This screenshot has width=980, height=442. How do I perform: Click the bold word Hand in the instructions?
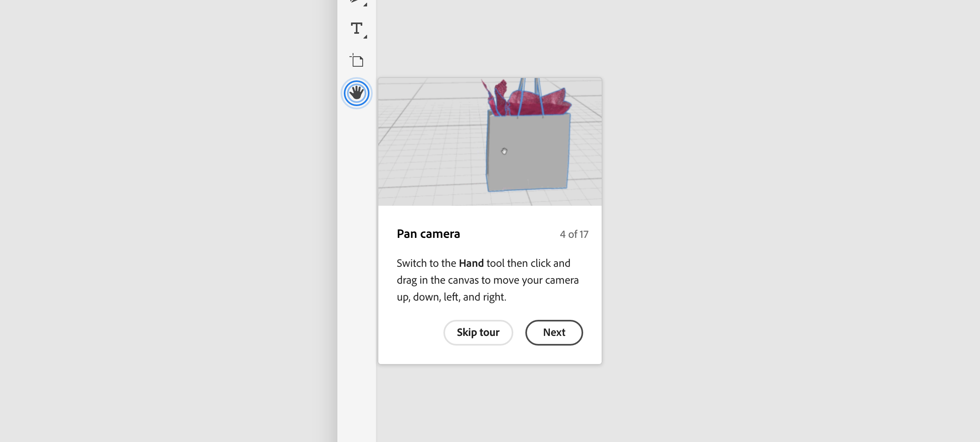click(x=472, y=263)
